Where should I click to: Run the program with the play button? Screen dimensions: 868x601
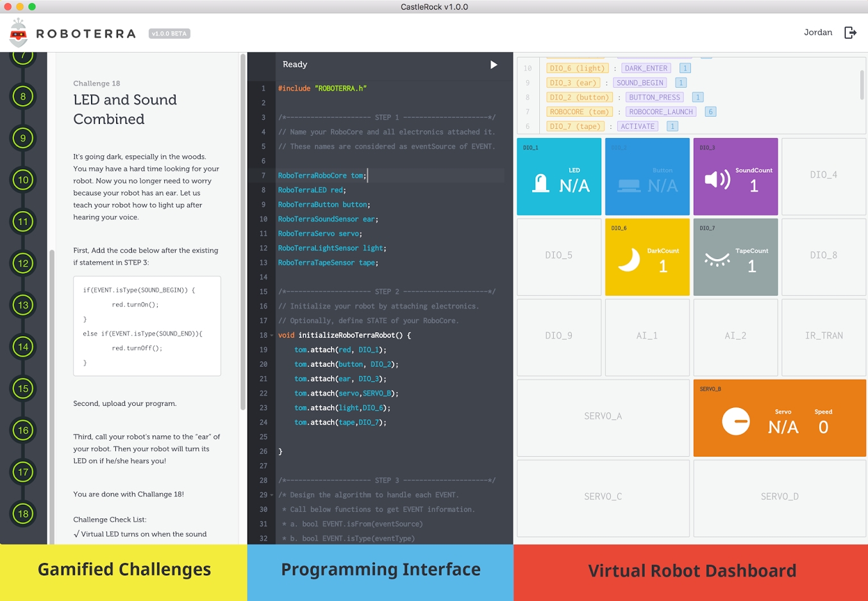pyautogui.click(x=494, y=65)
